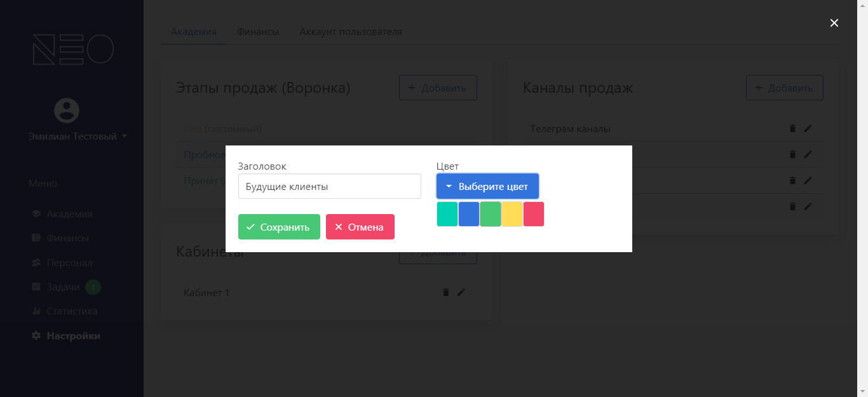Click the red Отмена button
The width and height of the screenshot is (868, 397).
[x=360, y=227]
